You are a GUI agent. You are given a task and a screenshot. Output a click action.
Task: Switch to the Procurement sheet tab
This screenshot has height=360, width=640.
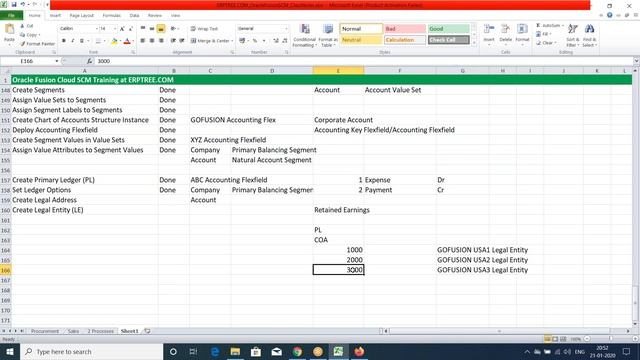pyautogui.click(x=45, y=331)
